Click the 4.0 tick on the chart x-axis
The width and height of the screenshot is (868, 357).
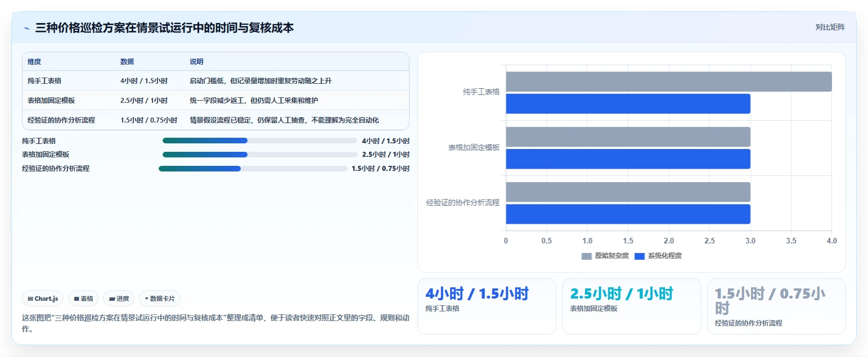(x=831, y=241)
